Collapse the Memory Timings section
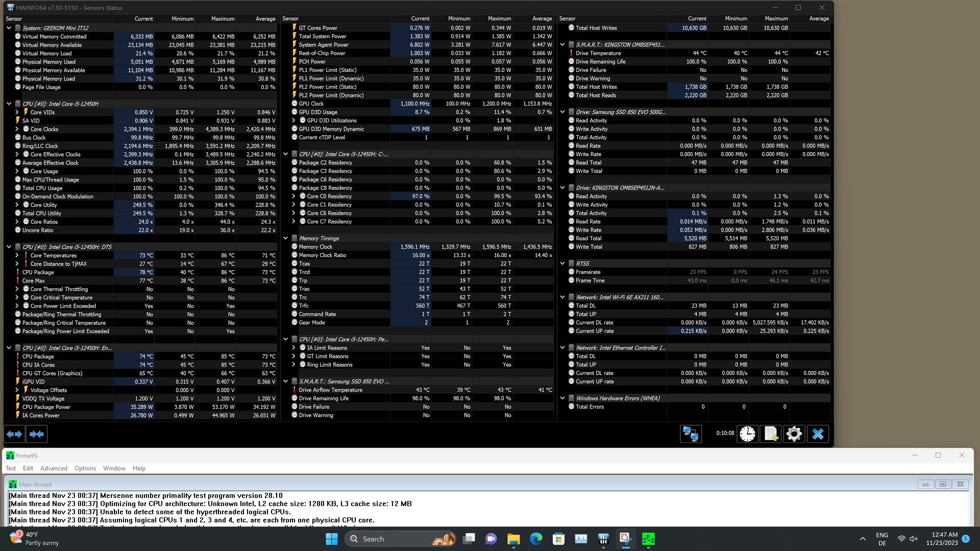The height and width of the screenshot is (551, 980). point(286,238)
